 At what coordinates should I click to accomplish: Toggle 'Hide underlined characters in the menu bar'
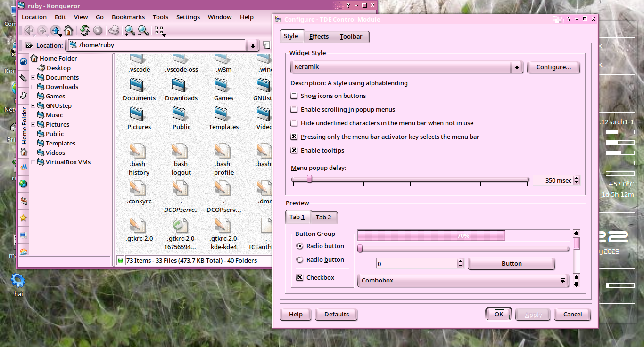click(x=294, y=123)
